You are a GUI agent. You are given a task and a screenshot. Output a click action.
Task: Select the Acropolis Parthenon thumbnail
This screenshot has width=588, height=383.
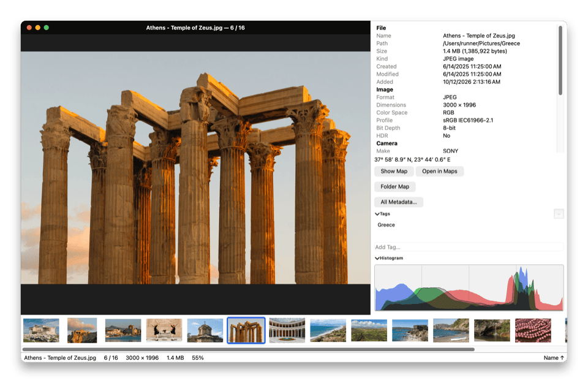(41, 330)
